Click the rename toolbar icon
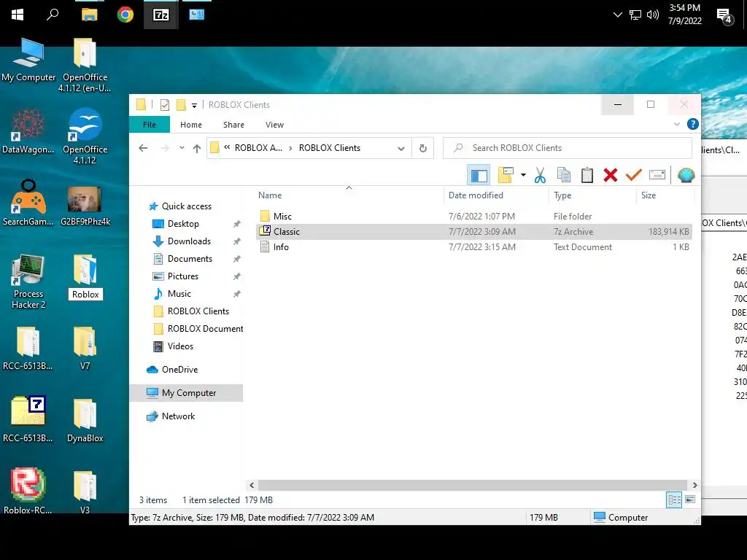This screenshot has height=560, width=747. coord(657,175)
